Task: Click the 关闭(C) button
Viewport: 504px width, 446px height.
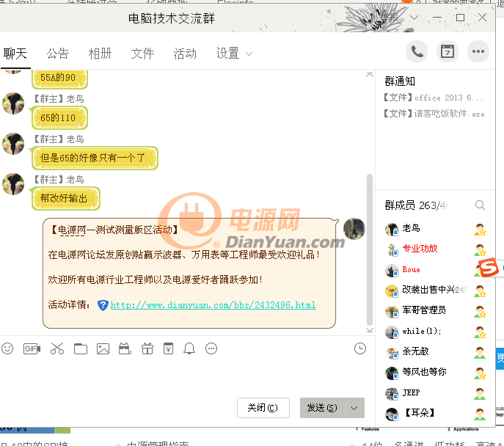Action: coord(263,408)
